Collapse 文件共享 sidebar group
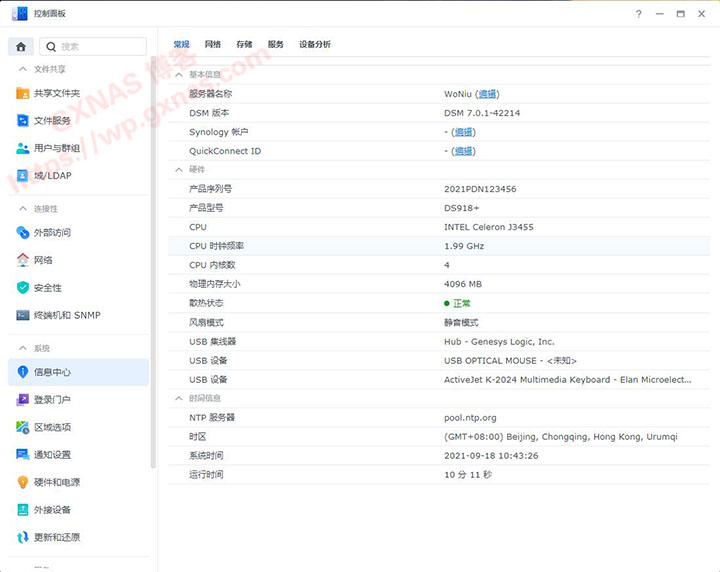This screenshot has width=720, height=572. coord(23,69)
